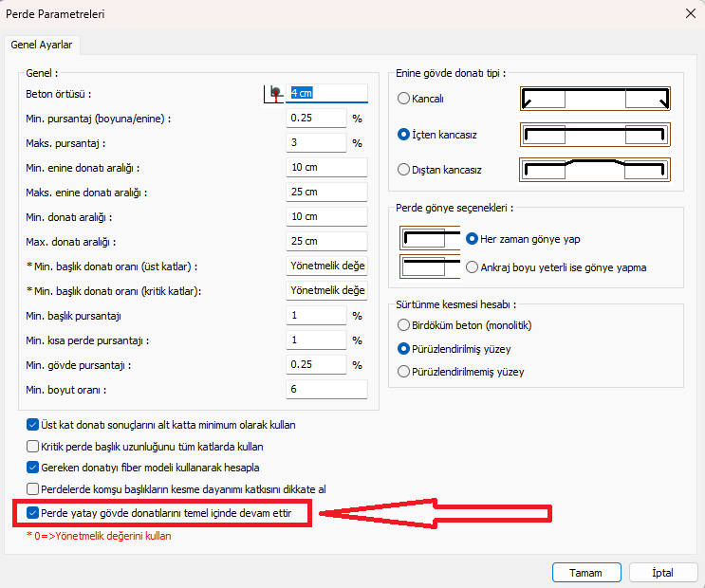Toggle Gereken donatıyı fiber modeli checkbox
Screen dimensions: 705x588
tap(33, 468)
